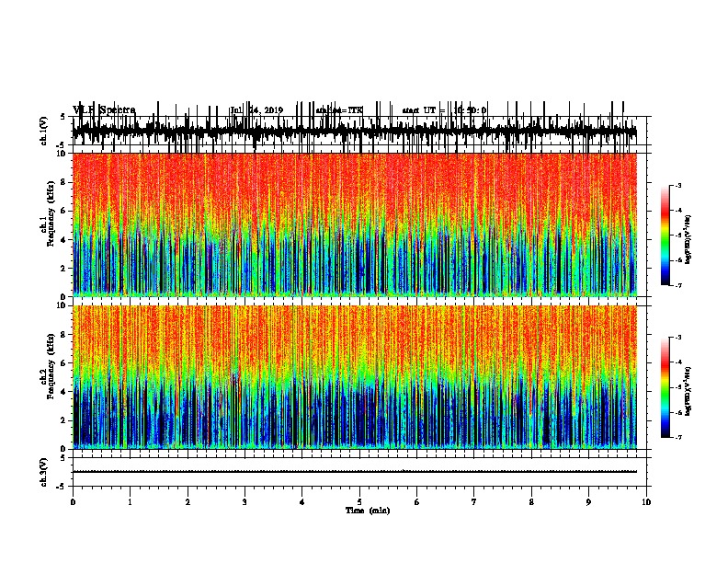Click time axis tick label "8"
Viewport: 728px width, 563px height.
click(531, 502)
